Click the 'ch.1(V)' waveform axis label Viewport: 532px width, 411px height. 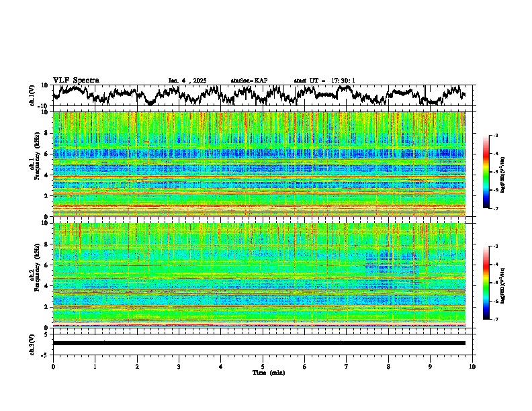tap(32, 95)
